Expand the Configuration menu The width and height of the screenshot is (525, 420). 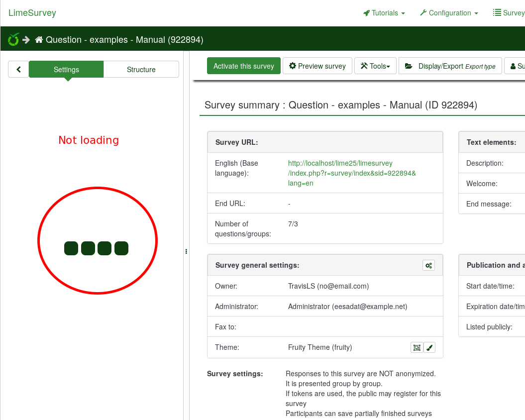click(x=449, y=13)
